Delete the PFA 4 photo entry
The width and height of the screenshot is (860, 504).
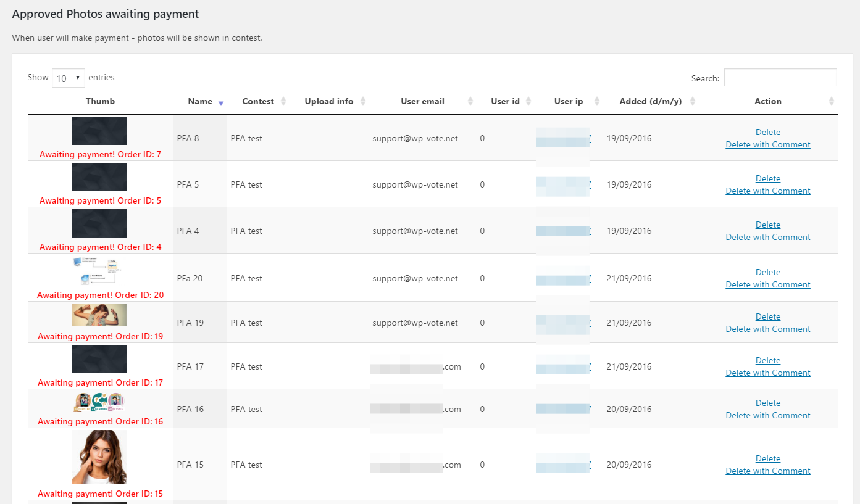[x=768, y=225]
